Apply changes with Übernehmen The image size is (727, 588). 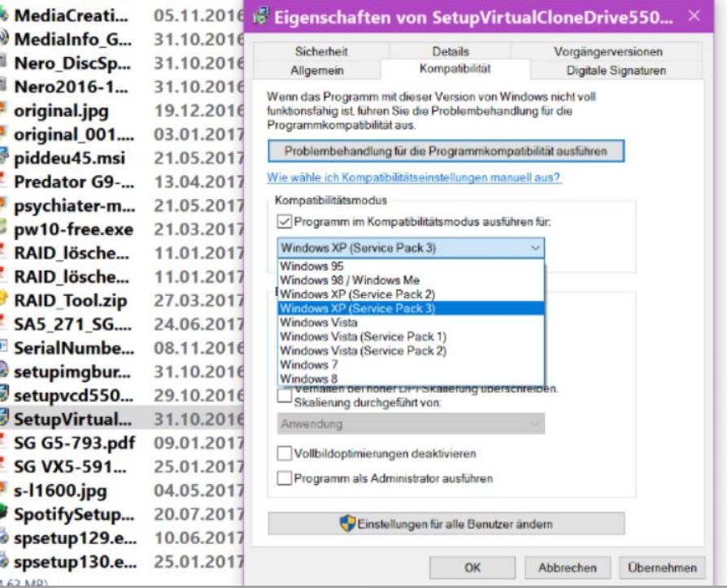coord(662,568)
